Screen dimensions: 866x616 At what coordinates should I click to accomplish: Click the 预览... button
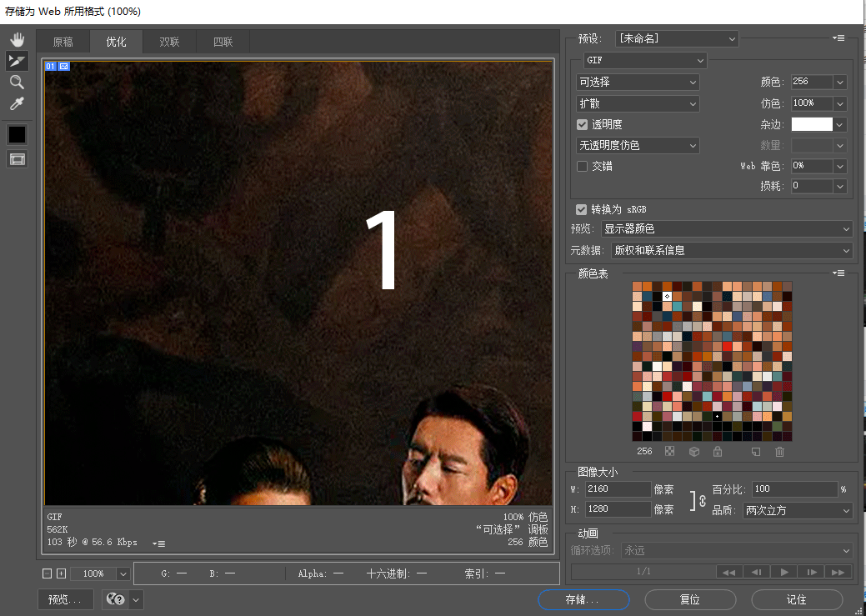(x=65, y=599)
